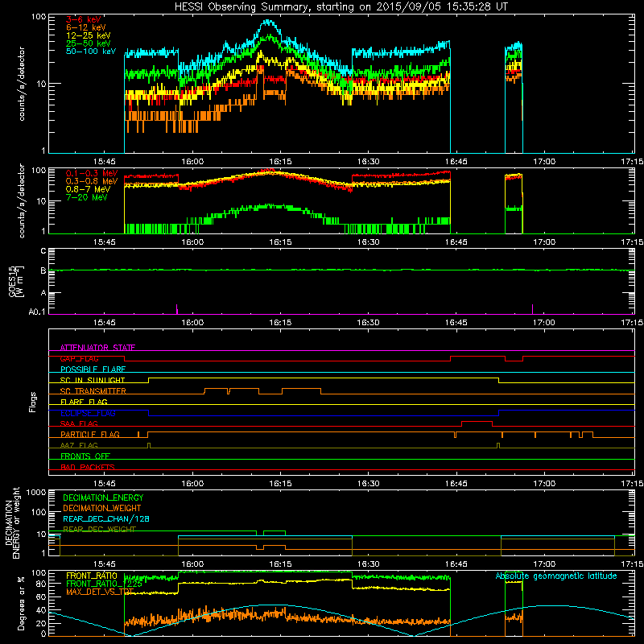Select the ECLIPSE_FLAG label
644x644 pixels.
click(x=88, y=413)
